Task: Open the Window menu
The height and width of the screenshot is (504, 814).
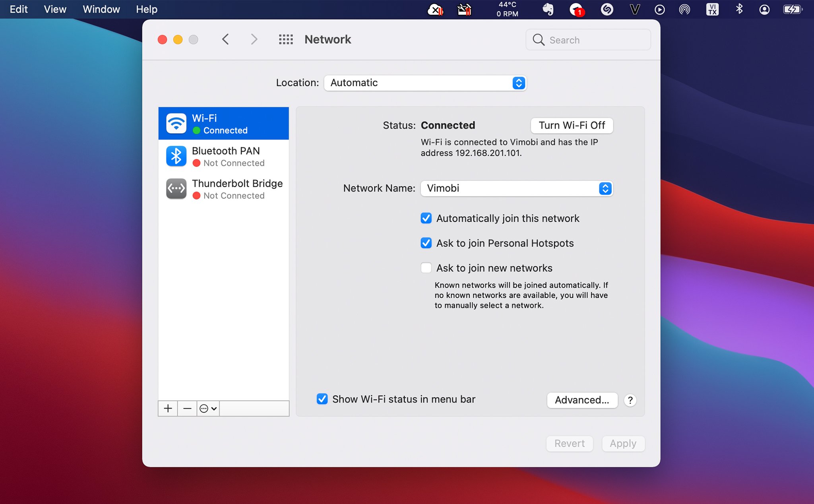Action: tap(101, 9)
